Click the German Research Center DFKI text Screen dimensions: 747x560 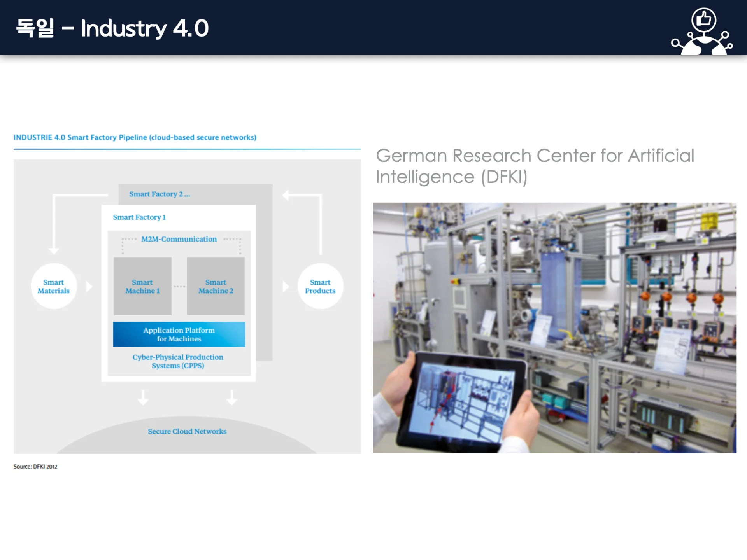(x=535, y=166)
